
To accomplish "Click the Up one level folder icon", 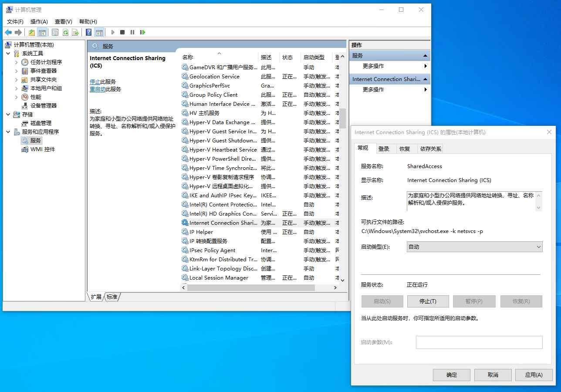I will tap(32, 32).
